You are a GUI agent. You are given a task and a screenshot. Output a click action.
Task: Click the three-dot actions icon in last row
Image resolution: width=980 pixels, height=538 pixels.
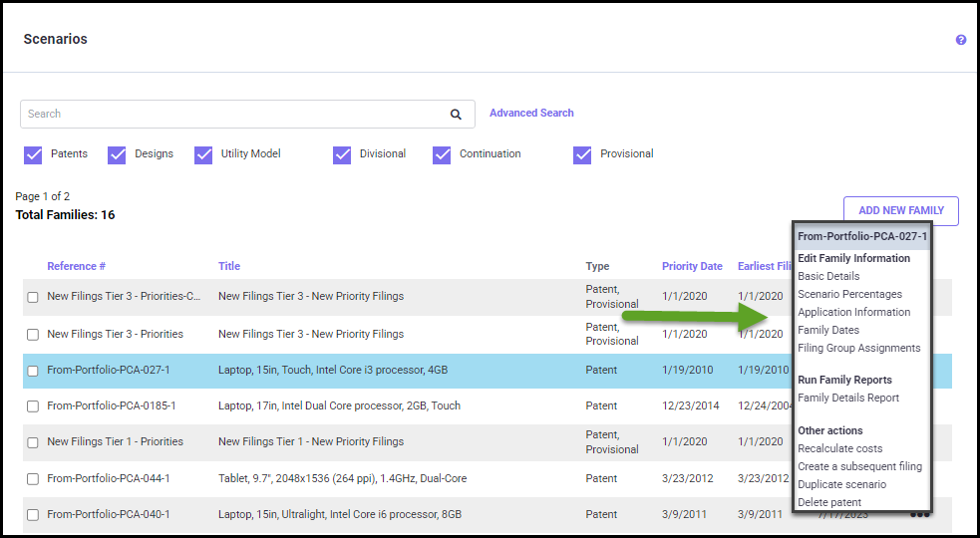click(x=919, y=514)
